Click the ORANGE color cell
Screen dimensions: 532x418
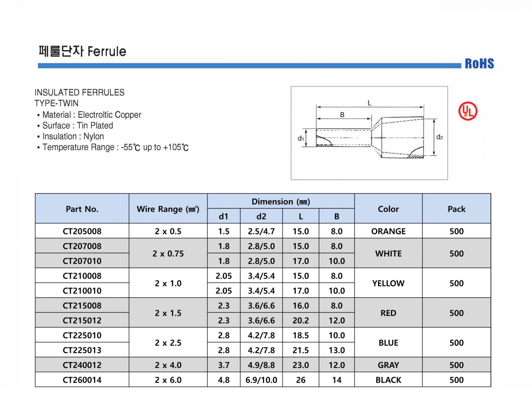tap(388, 231)
